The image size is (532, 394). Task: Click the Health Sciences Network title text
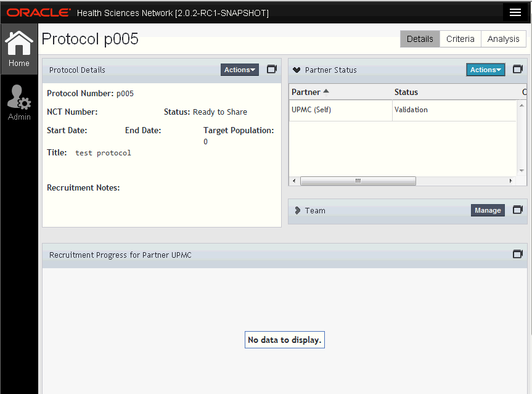tap(173, 13)
